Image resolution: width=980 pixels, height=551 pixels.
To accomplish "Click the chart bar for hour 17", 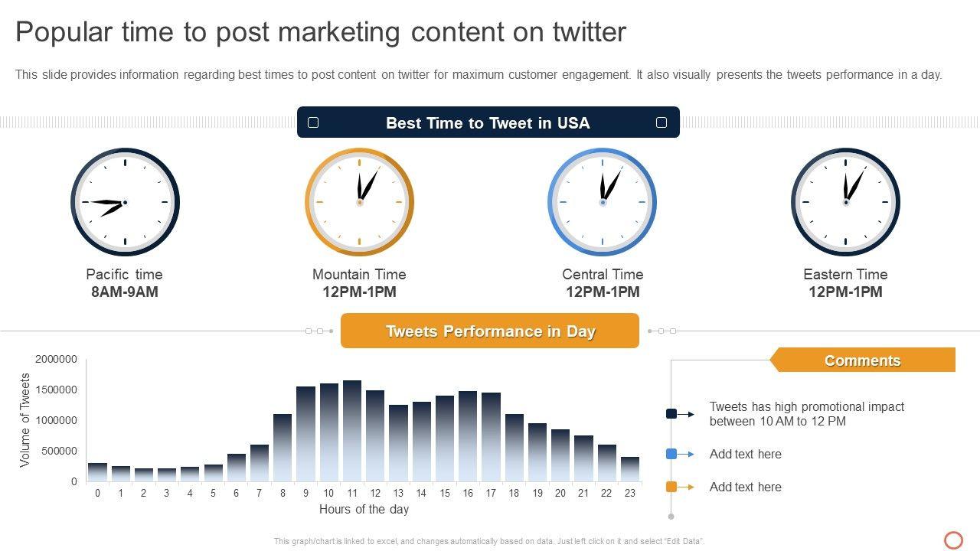I will pyautogui.click(x=491, y=437).
